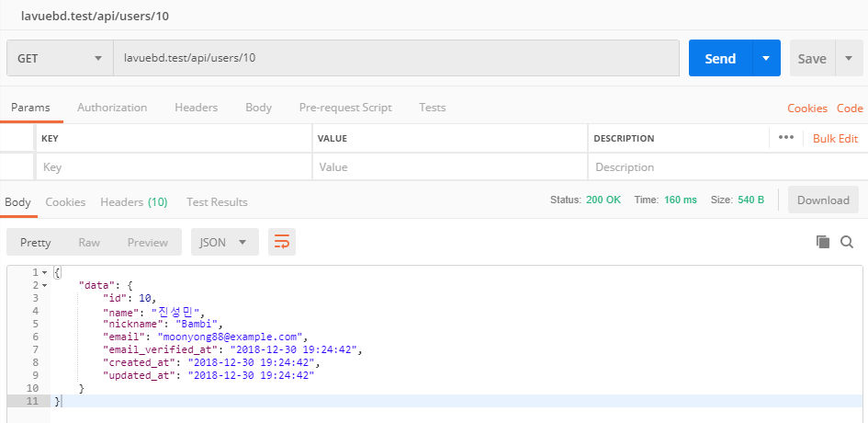Collapse the data object at line 2
This screenshot has width=868, height=423.
tap(45, 285)
